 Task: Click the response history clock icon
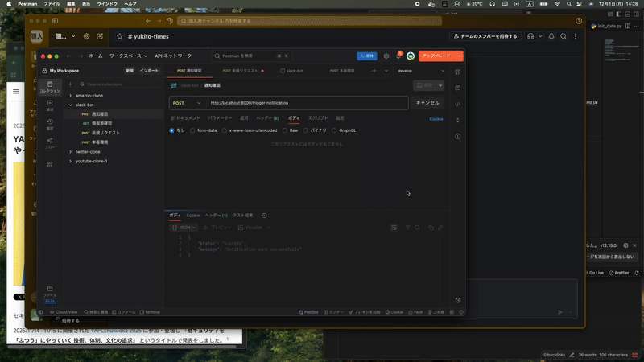tap(264, 216)
